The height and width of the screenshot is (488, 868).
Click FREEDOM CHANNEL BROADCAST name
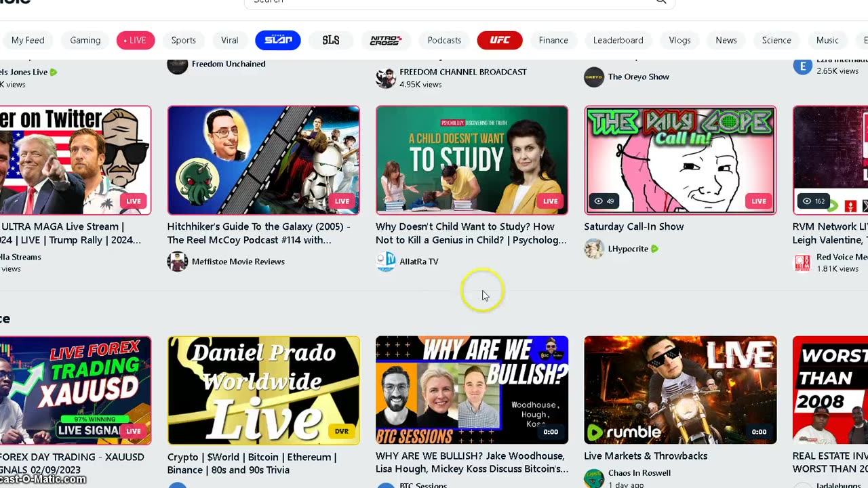tap(463, 72)
